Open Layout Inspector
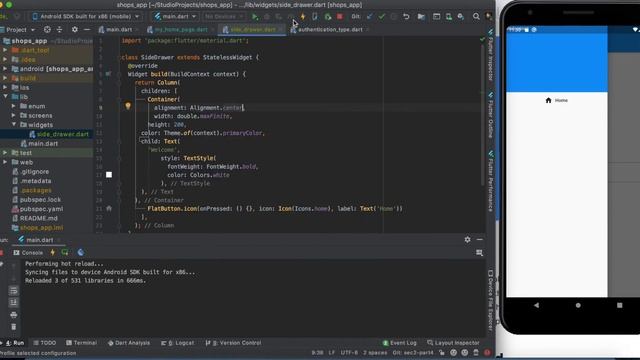 pyautogui.click(x=453, y=343)
